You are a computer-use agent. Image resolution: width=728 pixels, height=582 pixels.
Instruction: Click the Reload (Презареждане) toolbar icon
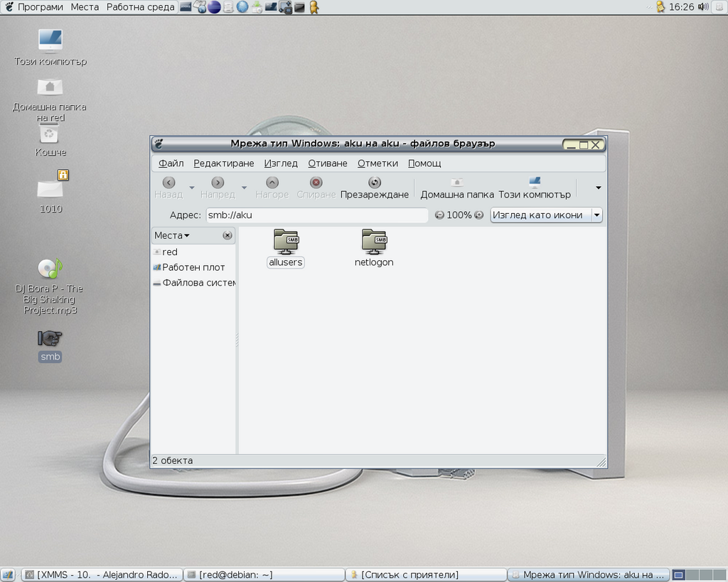375,183
